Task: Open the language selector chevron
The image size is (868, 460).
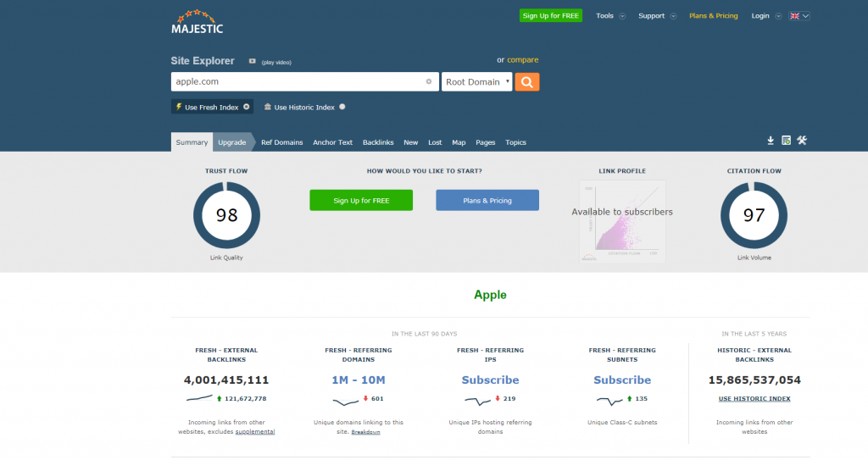Action: pos(806,16)
